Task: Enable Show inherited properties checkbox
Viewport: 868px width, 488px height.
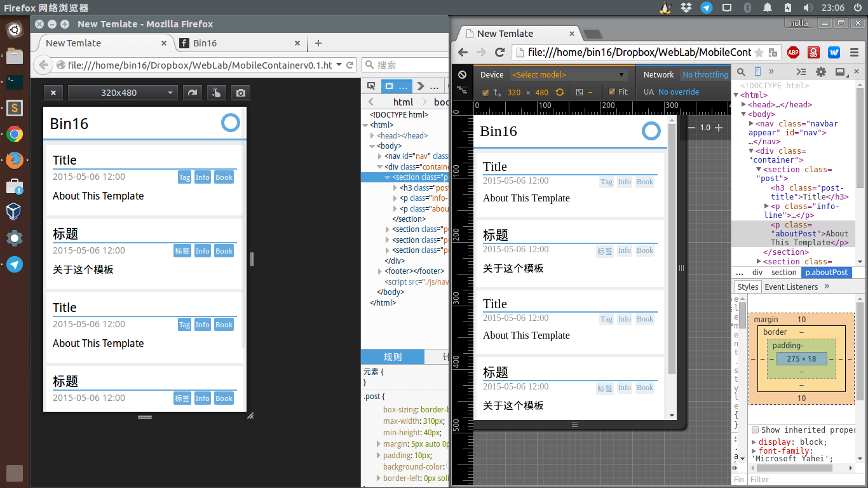Action: click(x=755, y=430)
